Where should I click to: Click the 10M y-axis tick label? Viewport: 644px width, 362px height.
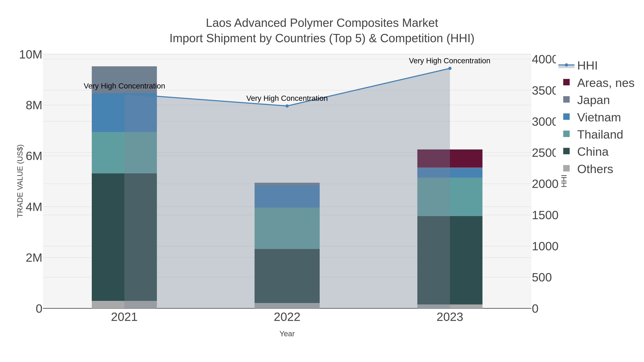[x=30, y=55]
